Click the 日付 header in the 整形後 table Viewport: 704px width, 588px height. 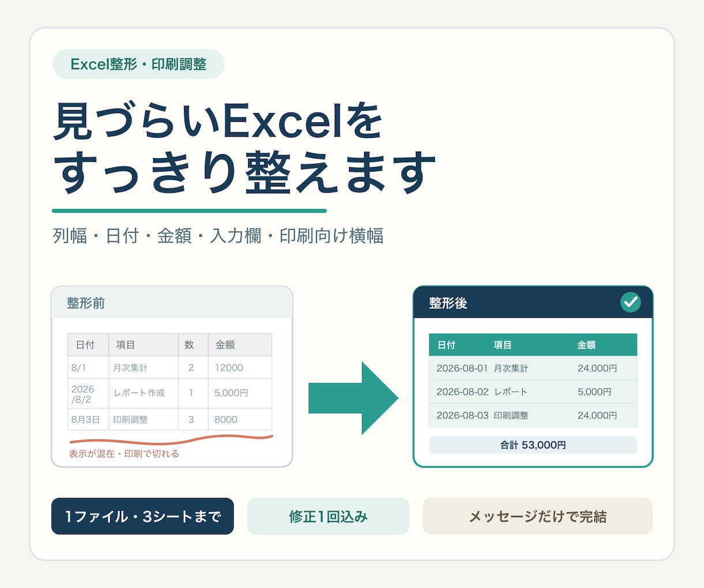pos(446,345)
